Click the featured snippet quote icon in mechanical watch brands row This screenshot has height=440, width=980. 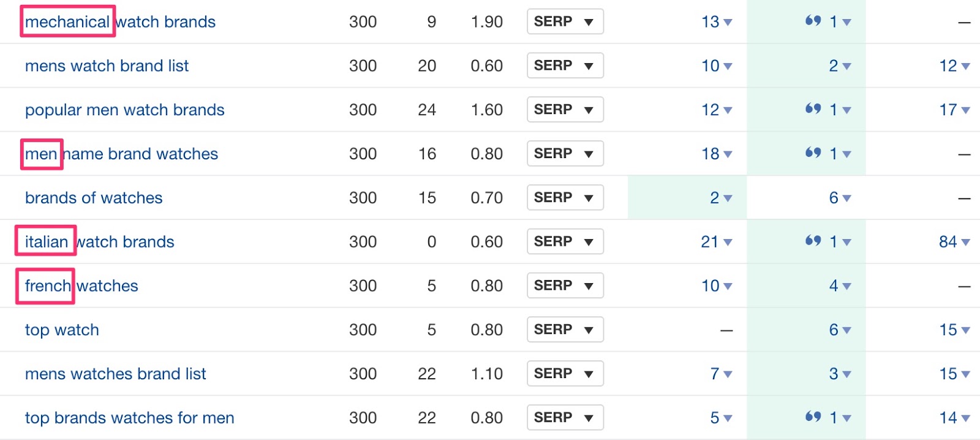(813, 21)
